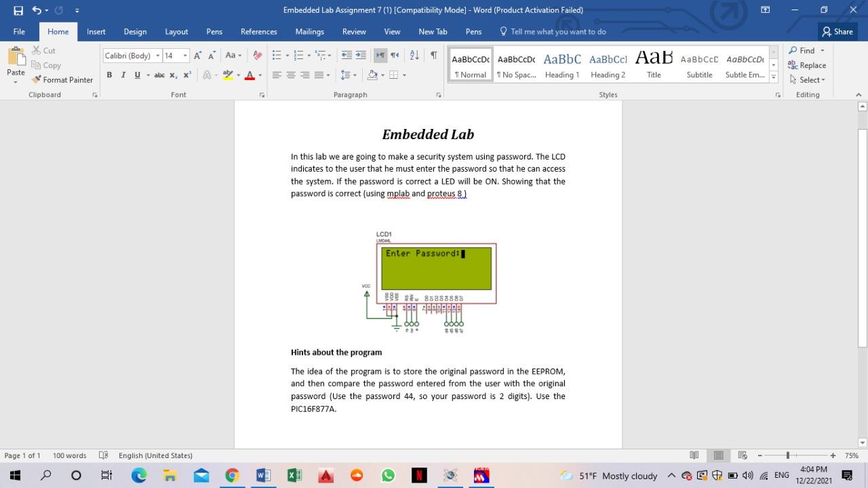Image resolution: width=868 pixels, height=488 pixels.
Task: Open Find in Editing group
Action: point(802,51)
